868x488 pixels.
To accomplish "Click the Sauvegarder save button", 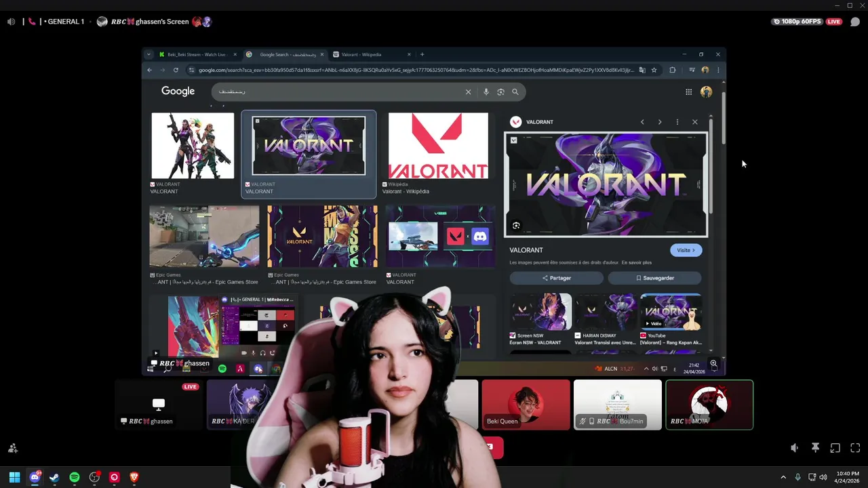I will (x=655, y=278).
